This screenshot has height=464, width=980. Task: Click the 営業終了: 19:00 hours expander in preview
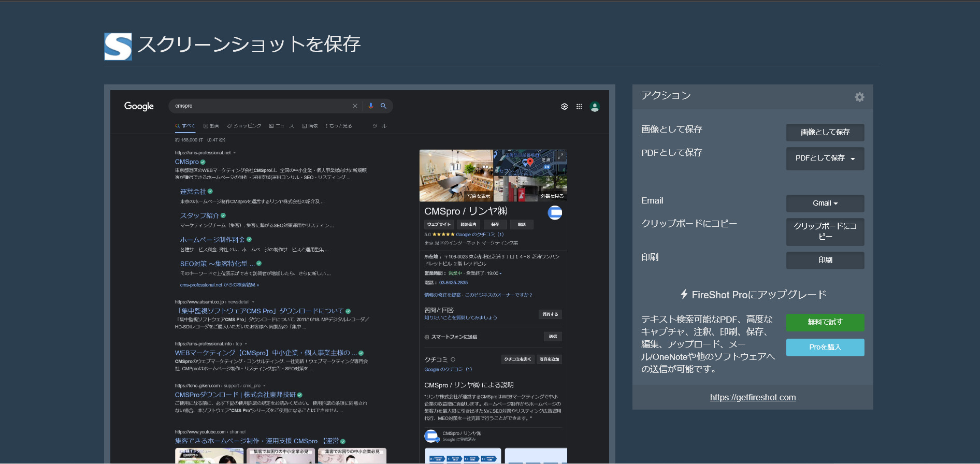[x=484, y=273]
